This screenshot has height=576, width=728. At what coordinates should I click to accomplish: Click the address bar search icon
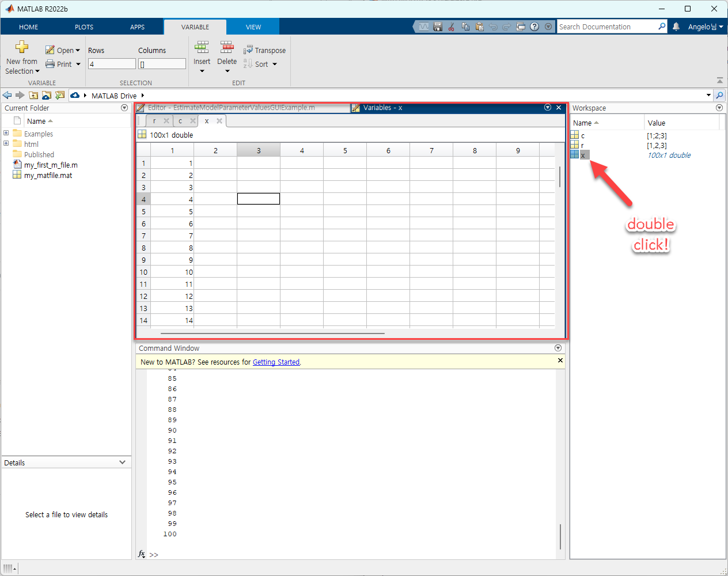[719, 95]
